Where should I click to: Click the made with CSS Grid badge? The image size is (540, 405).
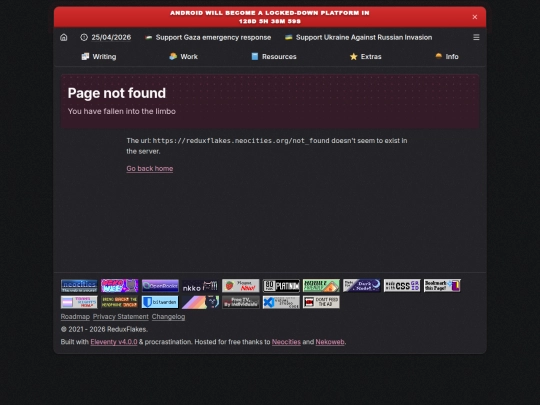pyautogui.click(x=402, y=286)
